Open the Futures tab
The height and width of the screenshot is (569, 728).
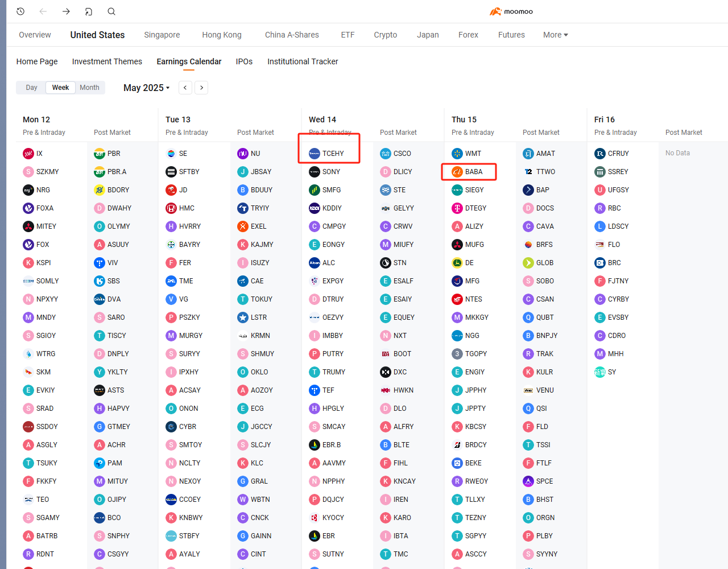pos(511,35)
